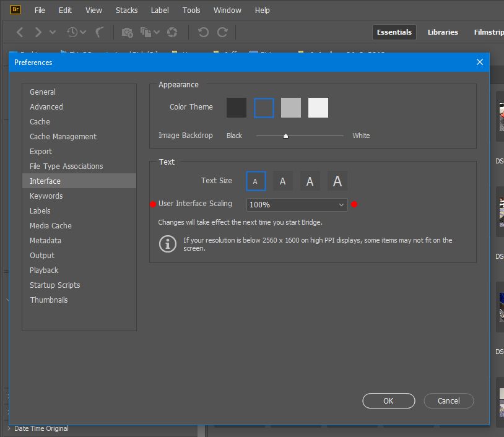Image resolution: width=504 pixels, height=437 pixels.
Task: Open the User Interface Scaling dropdown
Action: 297,204
